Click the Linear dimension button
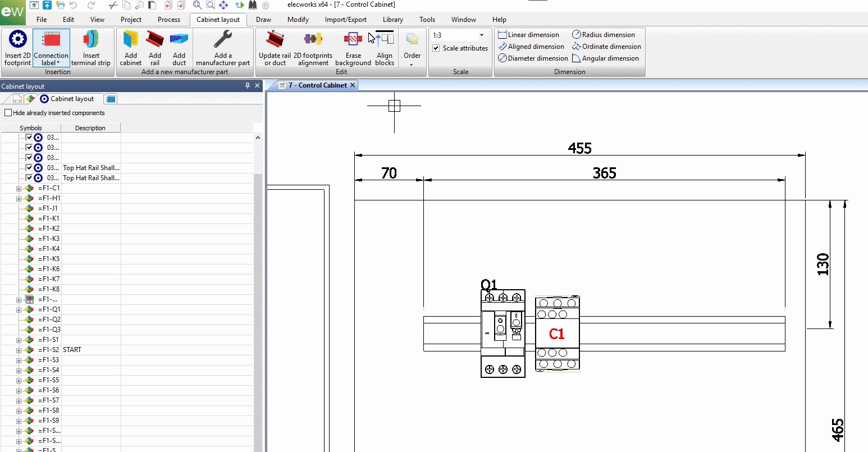 [x=528, y=35]
